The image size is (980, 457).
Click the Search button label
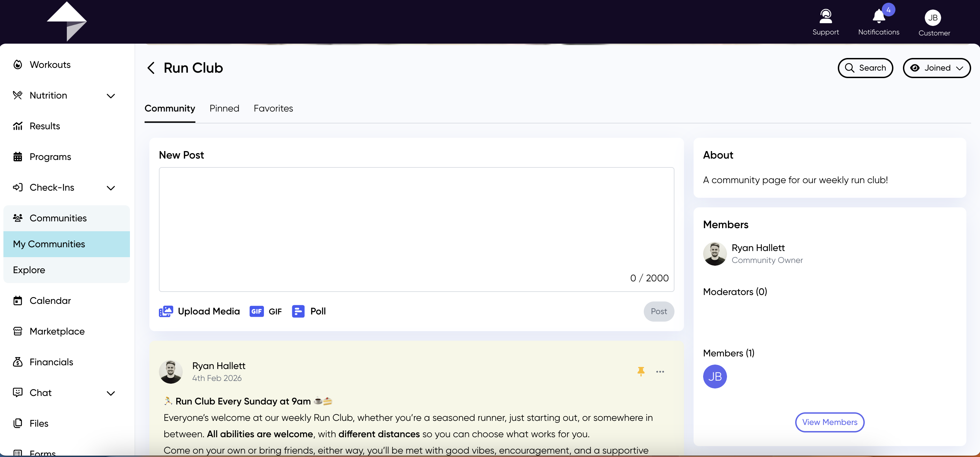pyautogui.click(x=872, y=68)
